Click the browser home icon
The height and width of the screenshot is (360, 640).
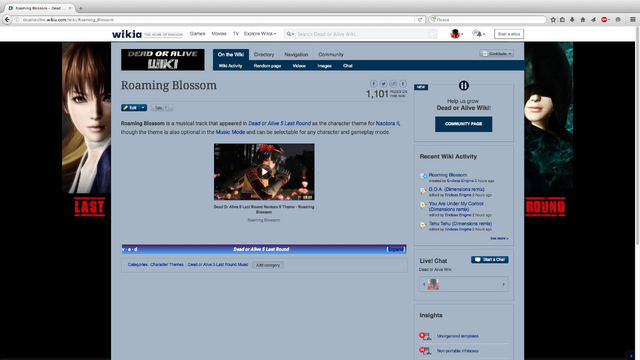[x=582, y=20]
